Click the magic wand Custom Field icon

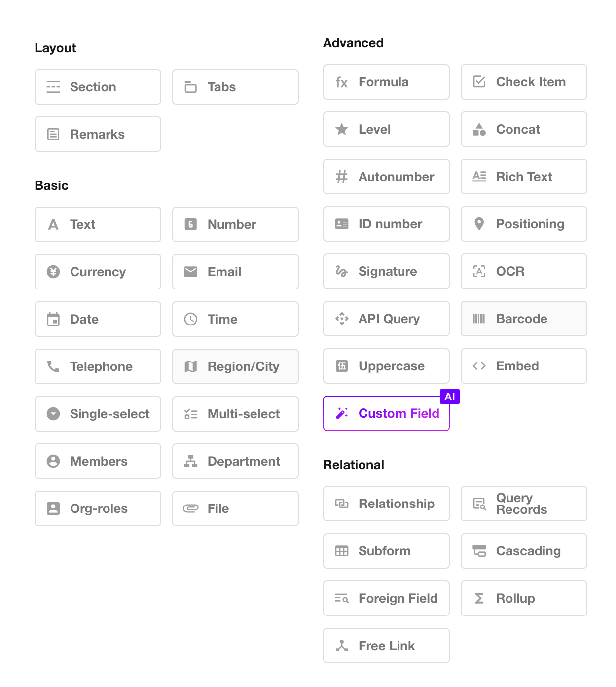coord(342,413)
